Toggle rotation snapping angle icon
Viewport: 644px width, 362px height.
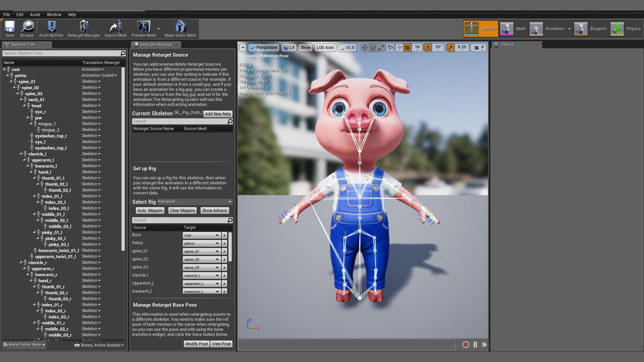click(x=428, y=48)
